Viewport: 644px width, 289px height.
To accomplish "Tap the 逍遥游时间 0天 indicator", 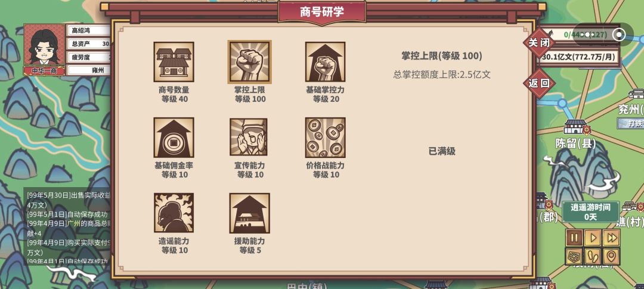I will pyautogui.click(x=590, y=212).
